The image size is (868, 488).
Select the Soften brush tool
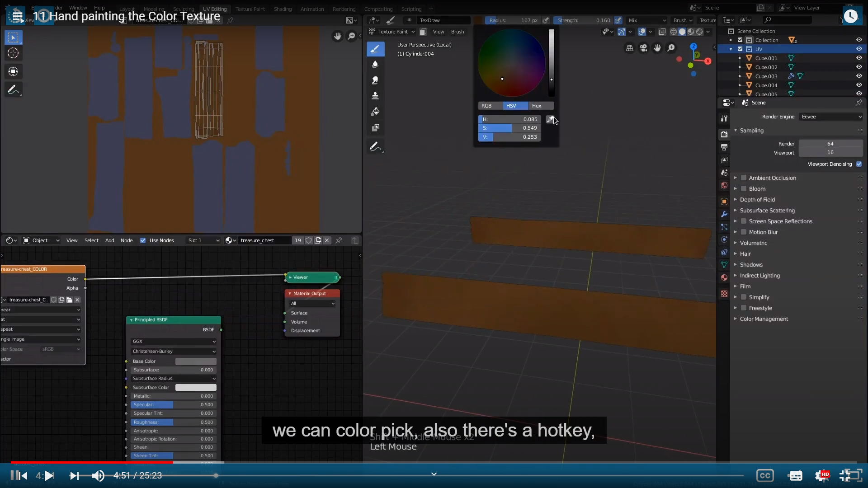click(x=375, y=65)
